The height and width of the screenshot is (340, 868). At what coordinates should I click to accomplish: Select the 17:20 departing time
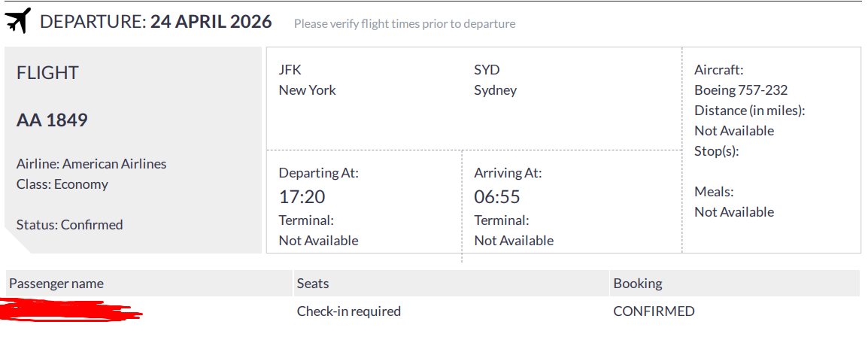tap(302, 197)
